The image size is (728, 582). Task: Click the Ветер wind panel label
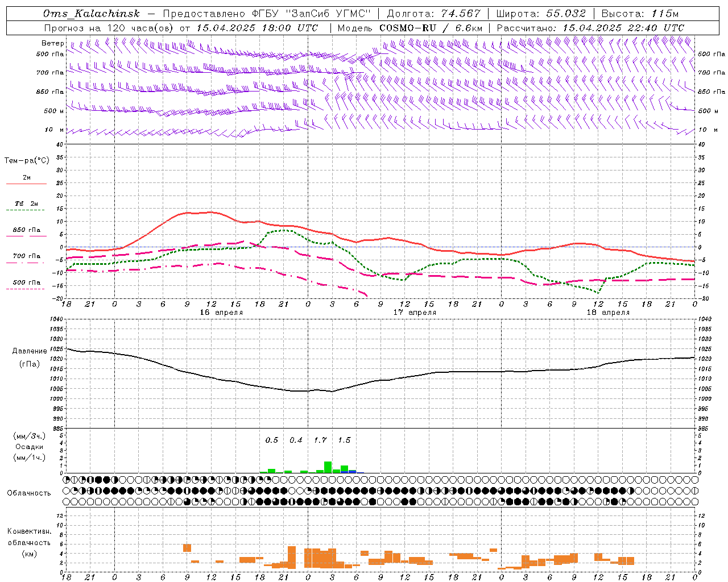coord(52,43)
